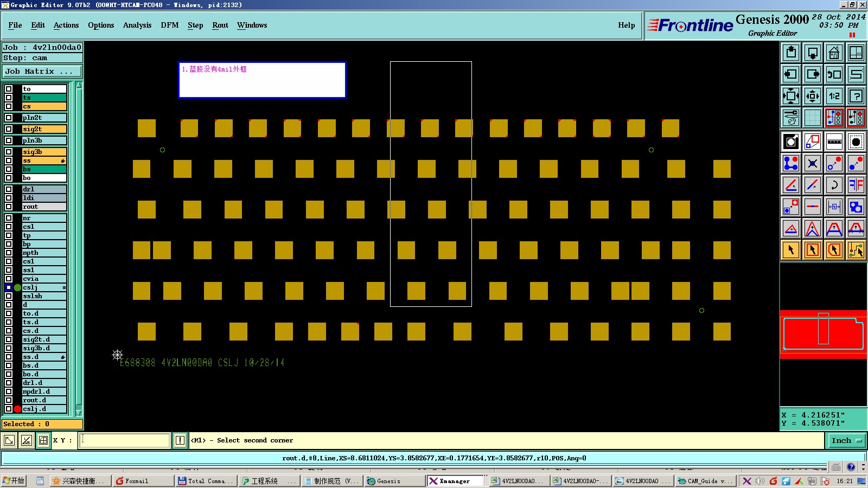Click the wrench and palette settings icon

791,117
